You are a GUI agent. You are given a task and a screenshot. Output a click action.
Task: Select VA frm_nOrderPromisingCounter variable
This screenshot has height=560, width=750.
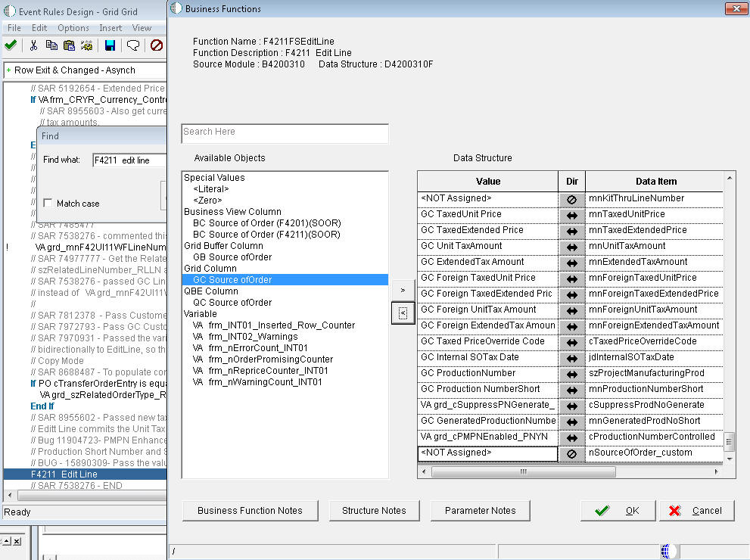(263, 359)
